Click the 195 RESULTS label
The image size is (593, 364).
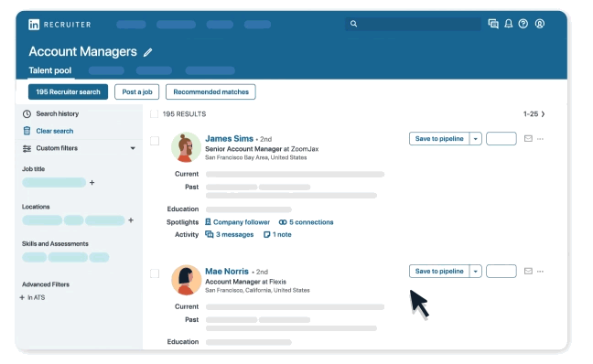[184, 113]
